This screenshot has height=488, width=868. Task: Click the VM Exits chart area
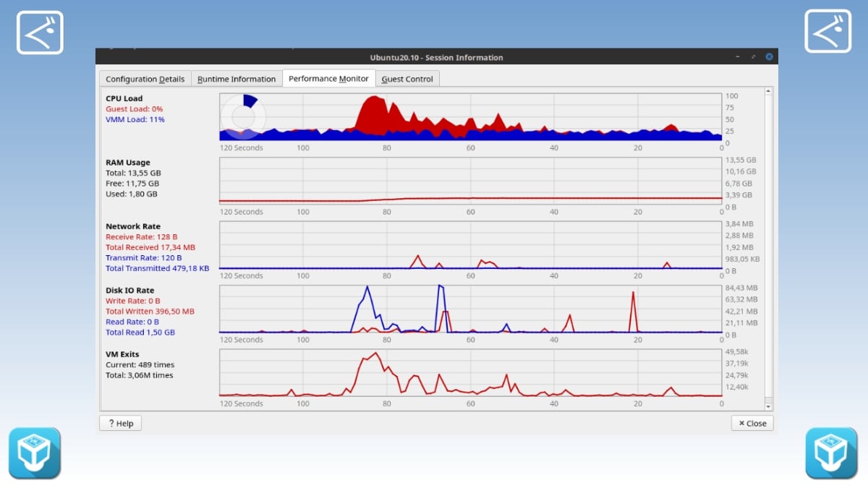(471, 372)
